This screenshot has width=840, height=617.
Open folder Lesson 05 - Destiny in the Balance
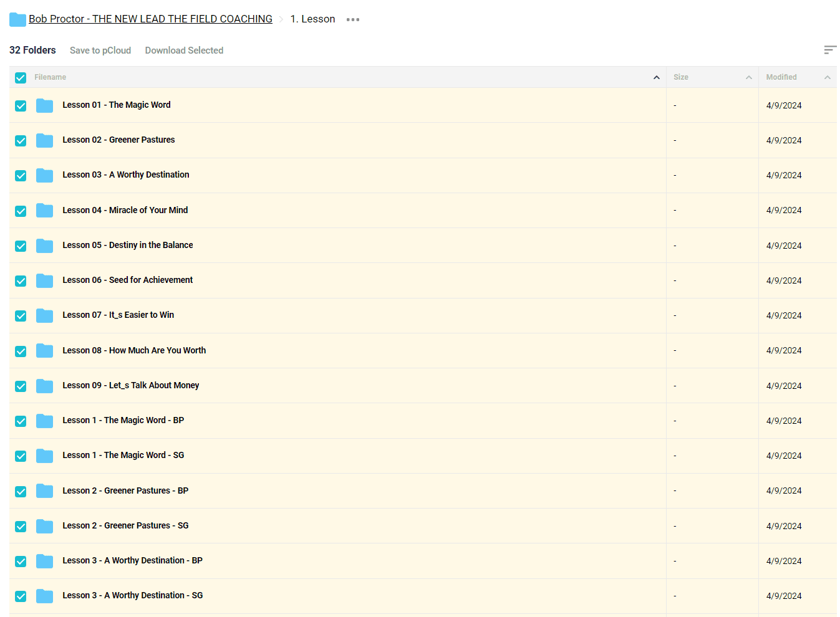[128, 245]
